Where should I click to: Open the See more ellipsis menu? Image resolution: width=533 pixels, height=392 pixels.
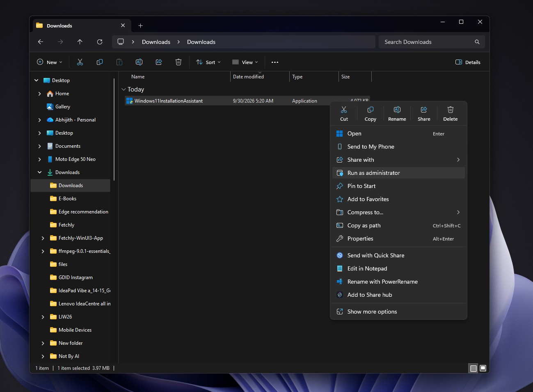click(275, 62)
